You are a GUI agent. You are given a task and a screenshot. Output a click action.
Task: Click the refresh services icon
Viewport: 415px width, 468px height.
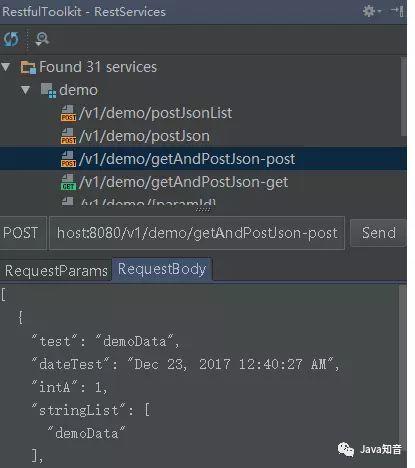(12, 39)
